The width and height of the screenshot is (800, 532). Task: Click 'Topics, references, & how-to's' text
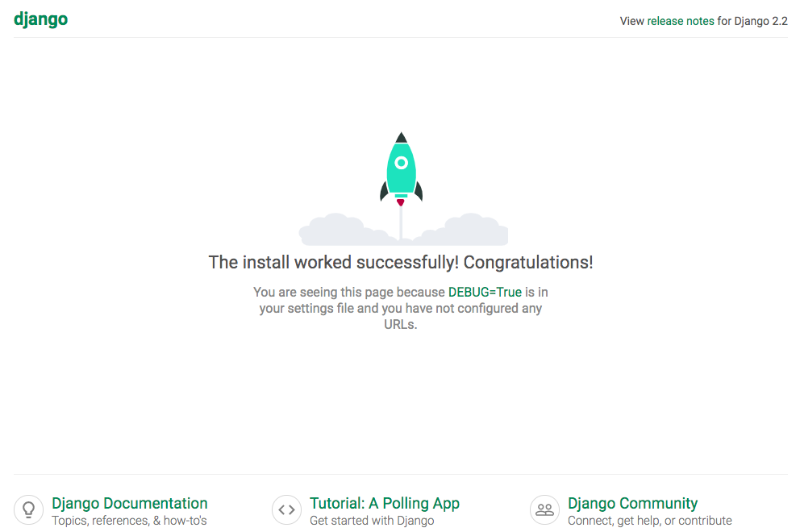[x=129, y=520]
